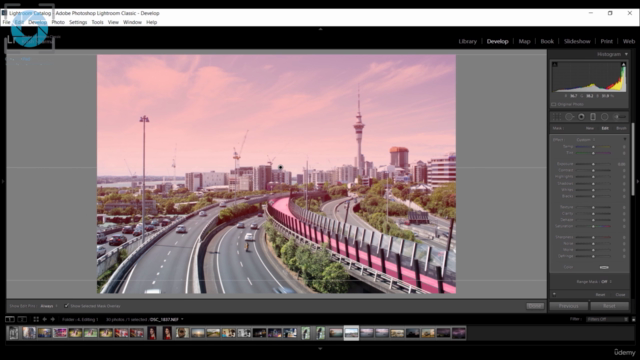Go back with the filmstrip left arrow

(44, 319)
